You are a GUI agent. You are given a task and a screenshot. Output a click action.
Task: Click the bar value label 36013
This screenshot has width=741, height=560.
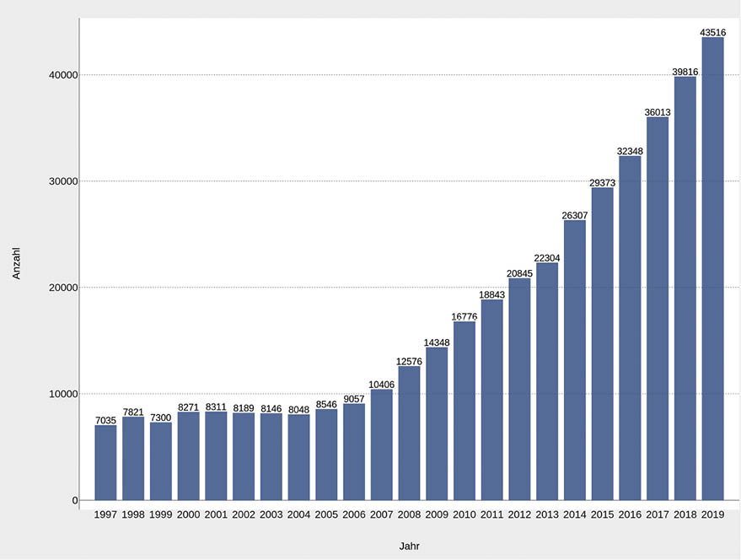tap(658, 112)
